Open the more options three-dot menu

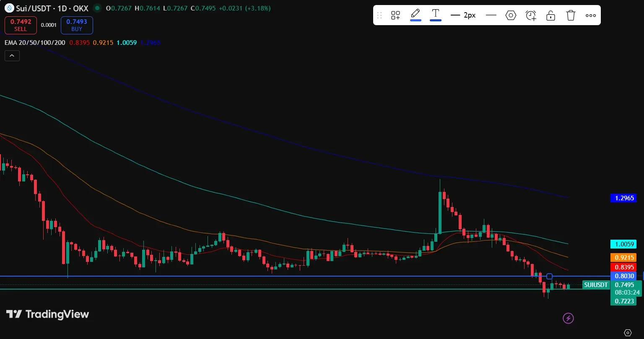coord(591,16)
